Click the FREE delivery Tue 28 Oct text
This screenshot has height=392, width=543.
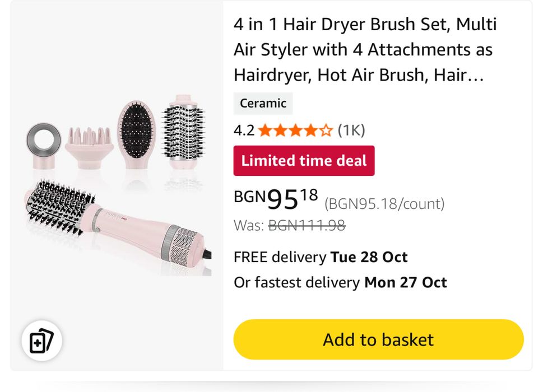tap(321, 257)
